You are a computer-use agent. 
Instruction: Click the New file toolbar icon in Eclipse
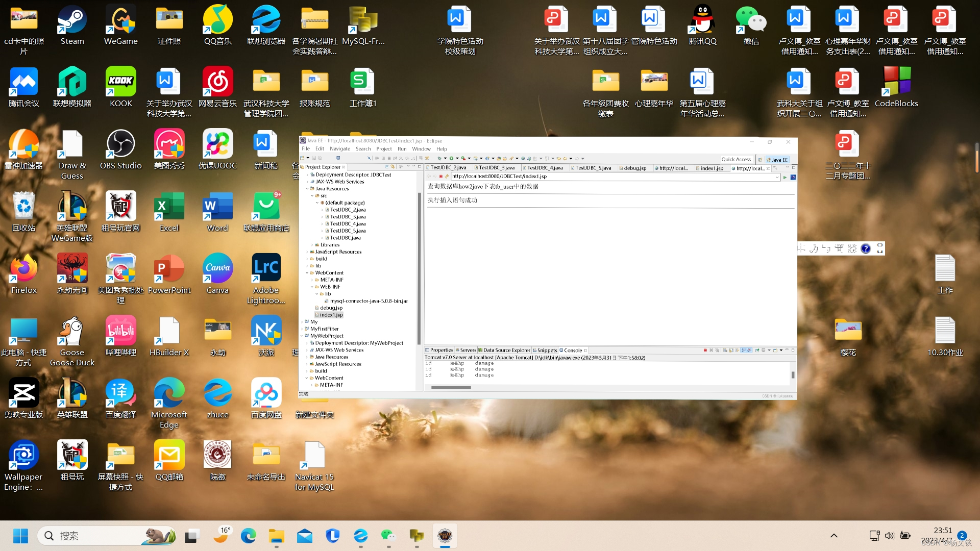pos(302,158)
